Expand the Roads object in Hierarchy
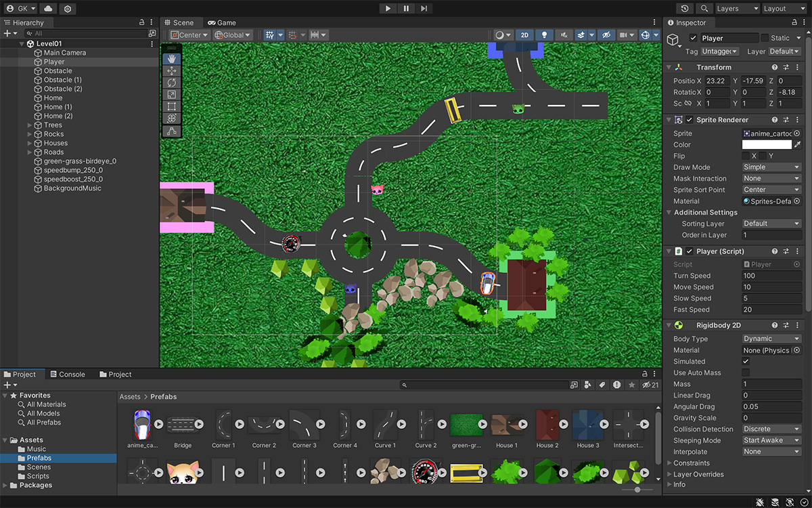Screen dimensions: 812x508 [x=29, y=152]
